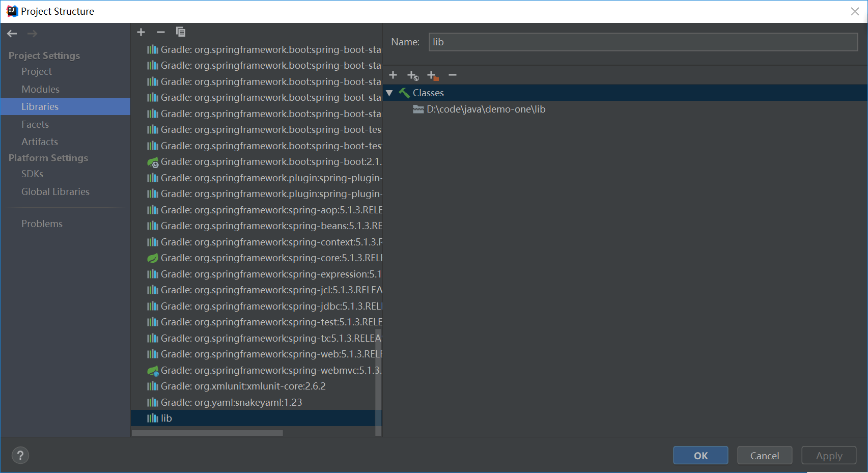Attach a directory with the folder-plus icon
The width and height of the screenshot is (868, 473).
(433, 75)
